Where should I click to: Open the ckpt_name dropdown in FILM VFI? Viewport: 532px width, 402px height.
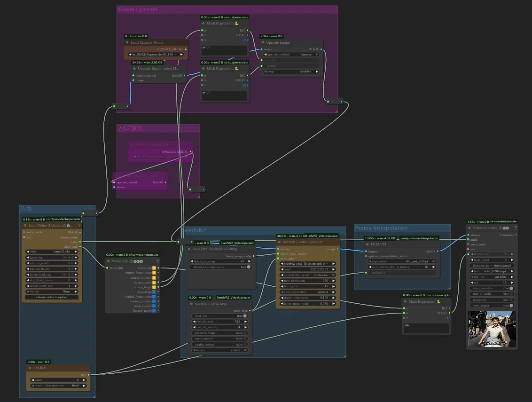402,261
